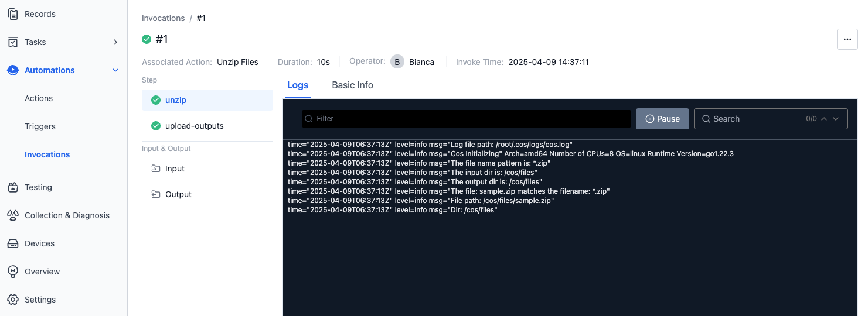Image resolution: width=868 pixels, height=316 pixels.
Task: Click log line "The input dir is: /cos/files"
Action: click(x=413, y=172)
